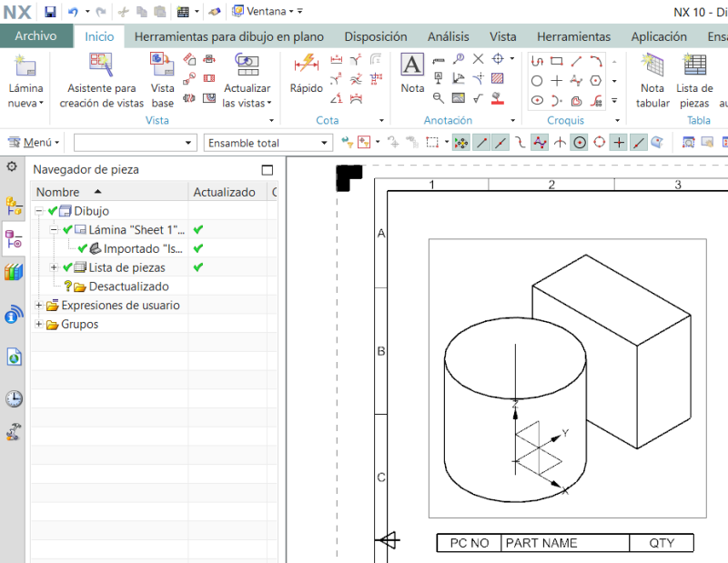
Task: Choose the sketch polygon hexagon tool
Action: [x=596, y=81]
